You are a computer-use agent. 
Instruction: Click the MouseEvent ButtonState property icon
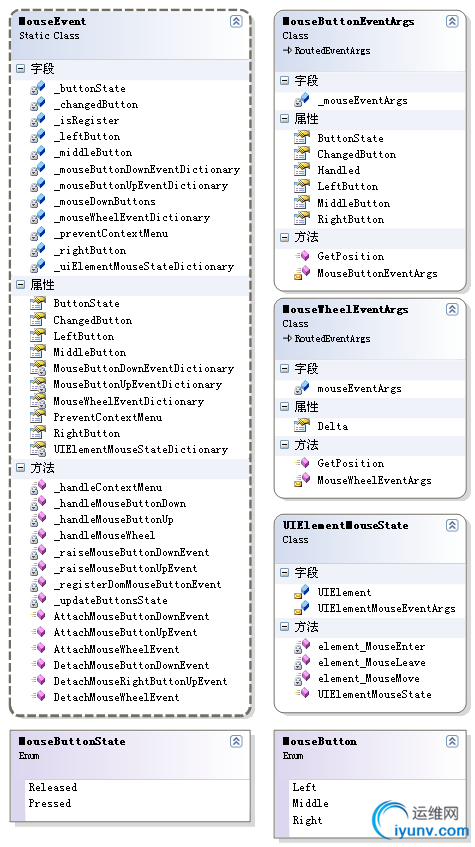(x=38, y=303)
